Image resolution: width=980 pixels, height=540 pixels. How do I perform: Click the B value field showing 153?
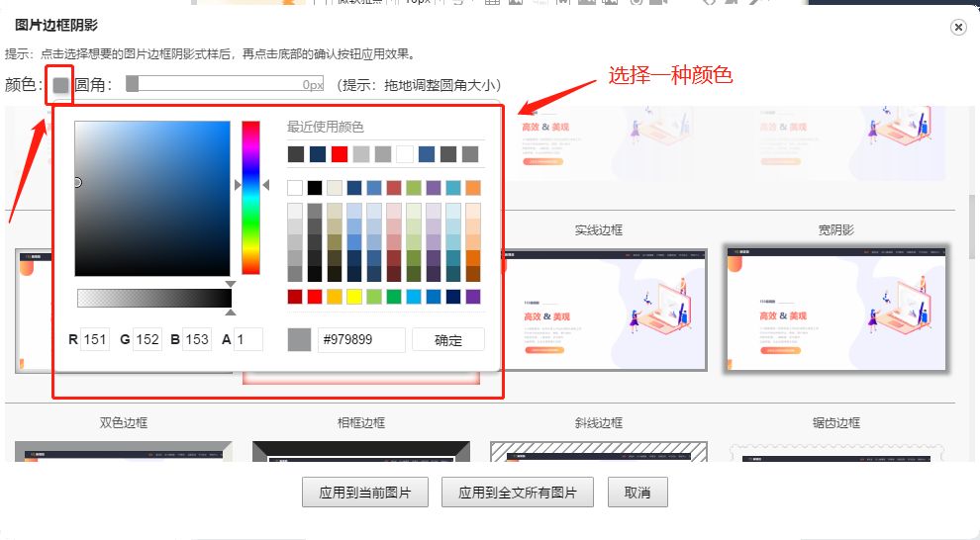click(x=197, y=339)
